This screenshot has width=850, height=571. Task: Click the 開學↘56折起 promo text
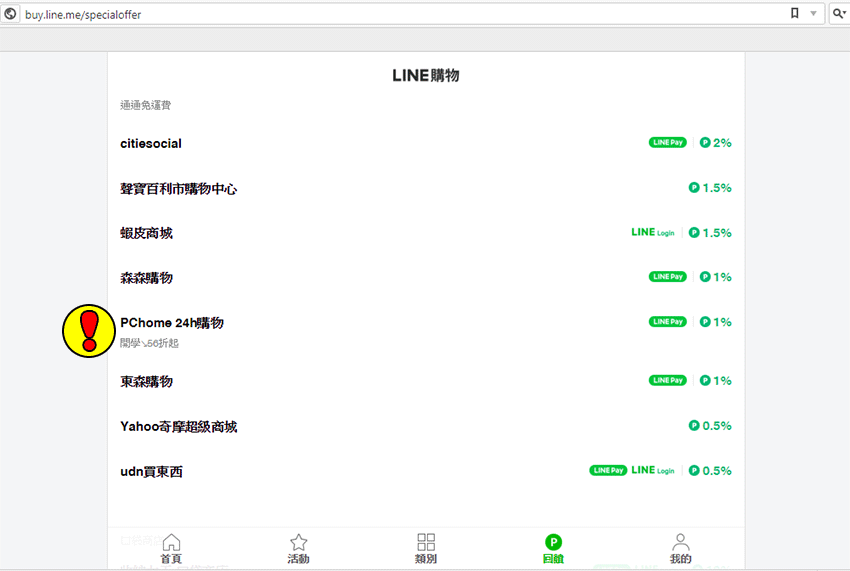tap(149, 343)
